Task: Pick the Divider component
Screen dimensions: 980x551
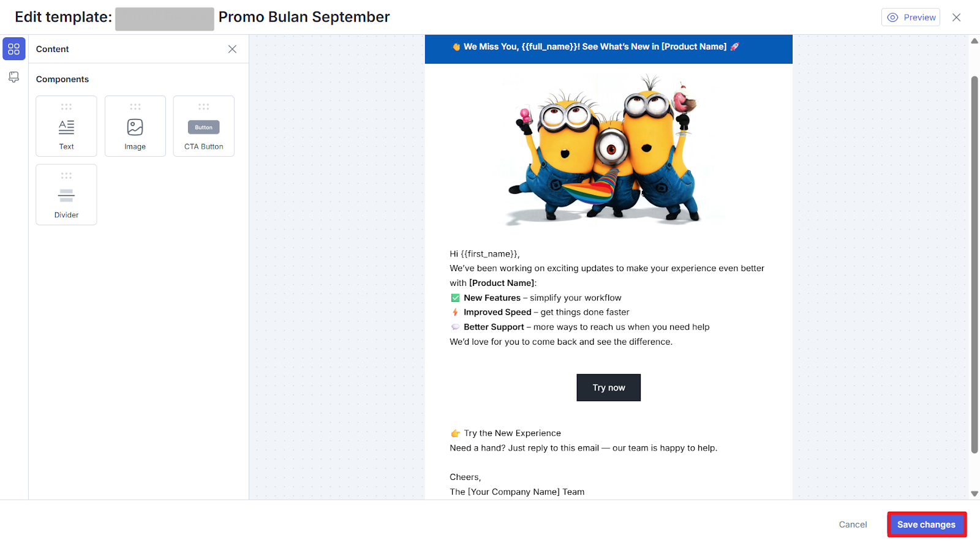Action: (x=66, y=195)
